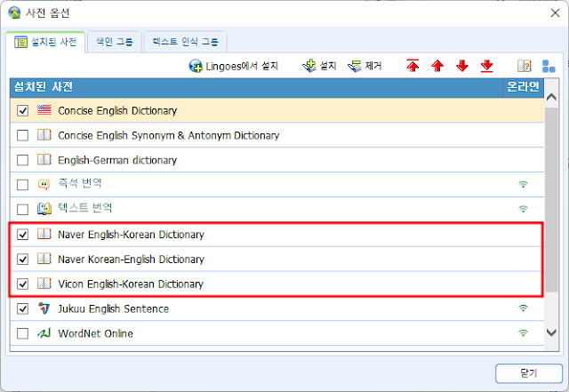Select the Concise English Dictionary row text
Image resolution: width=569 pixels, height=392 pixels.
pyautogui.click(x=117, y=111)
